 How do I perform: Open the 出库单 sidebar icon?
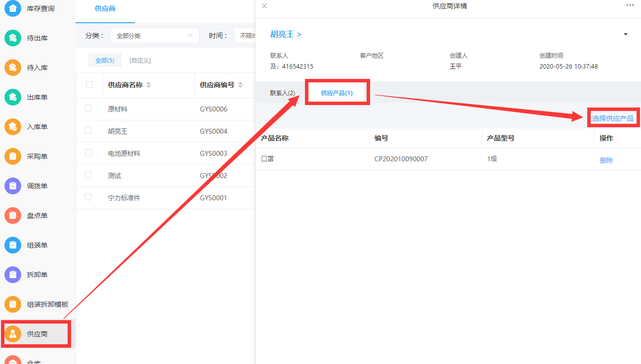coord(13,97)
